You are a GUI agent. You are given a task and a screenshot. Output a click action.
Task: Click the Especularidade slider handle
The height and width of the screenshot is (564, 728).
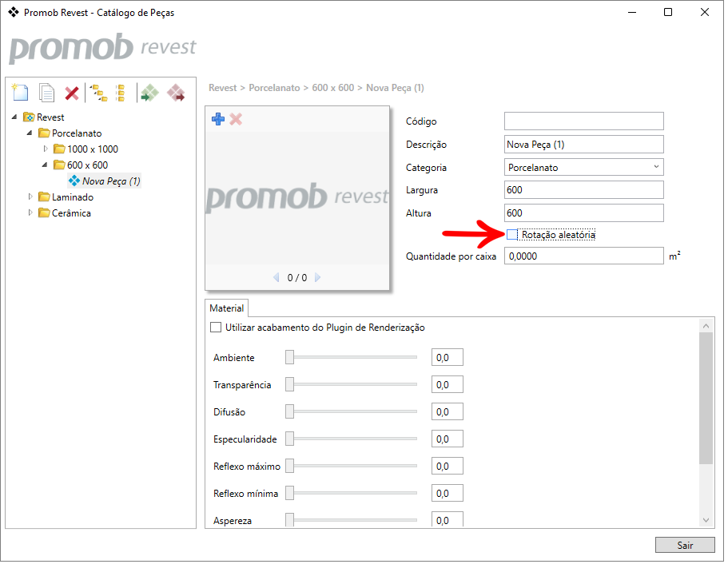point(291,440)
